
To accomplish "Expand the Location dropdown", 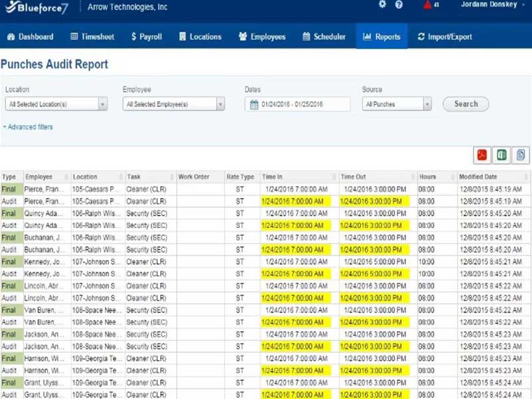I will 102,104.
